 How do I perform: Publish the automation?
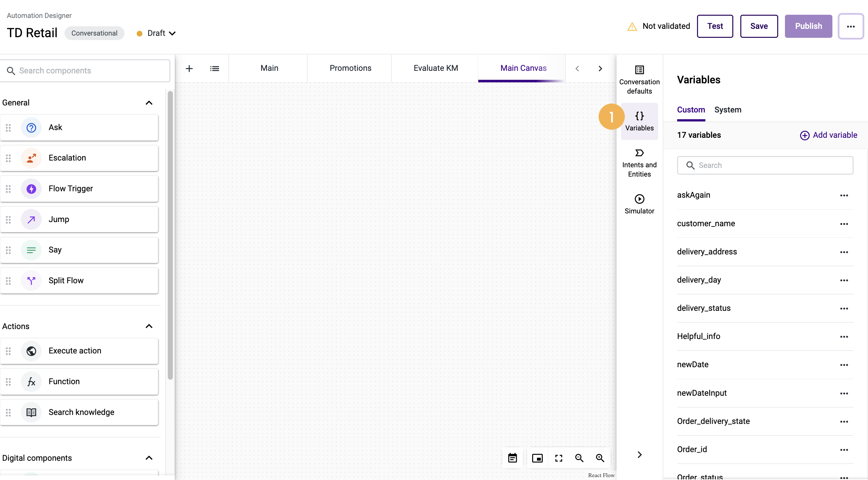coord(808,26)
